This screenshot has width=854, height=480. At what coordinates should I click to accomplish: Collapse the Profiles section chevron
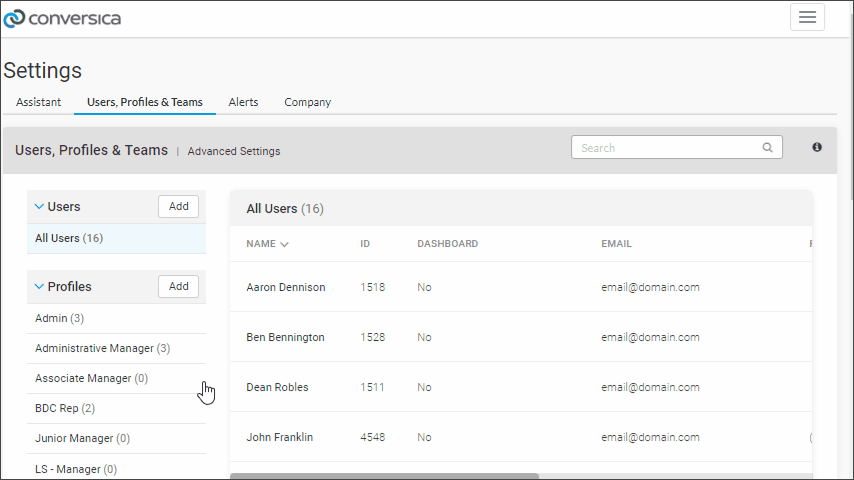39,287
